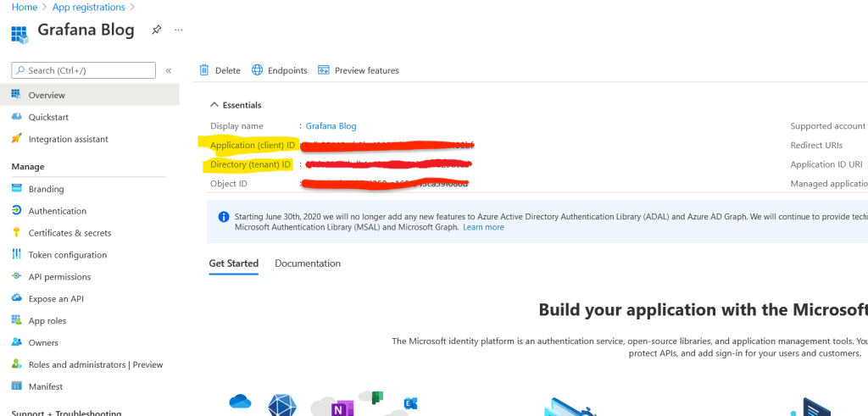Select the Get Started tab
The width and height of the screenshot is (868, 416).
[234, 263]
